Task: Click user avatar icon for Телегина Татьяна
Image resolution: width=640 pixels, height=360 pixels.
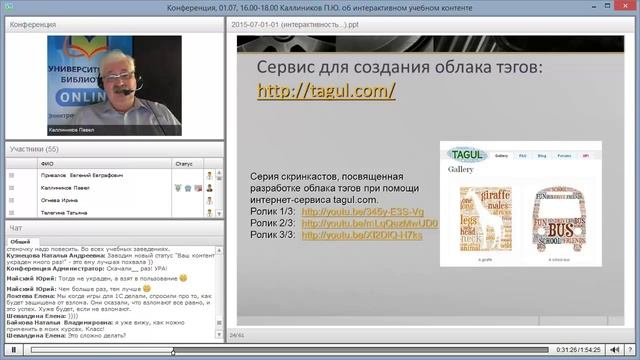Action: point(209,213)
